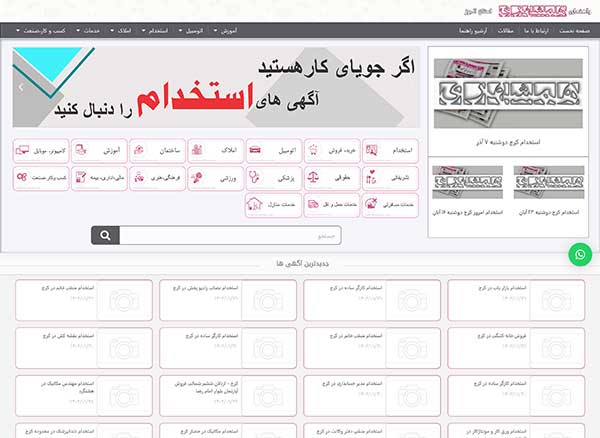Select the پزشکی (medical) category tile

click(x=275, y=178)
